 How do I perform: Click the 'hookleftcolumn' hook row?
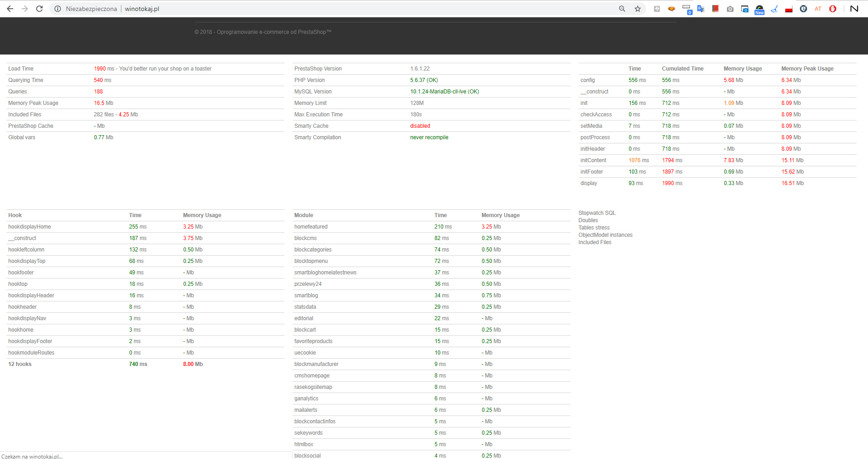[145, 250]
